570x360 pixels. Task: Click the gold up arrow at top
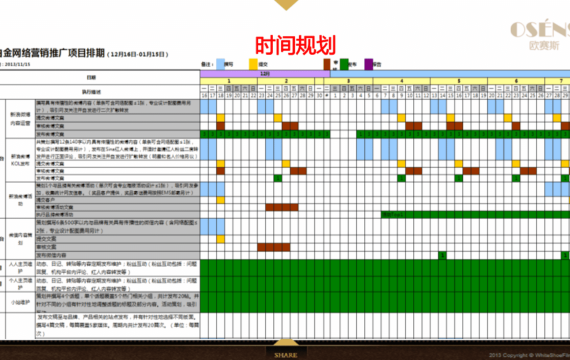pos(286,4)
